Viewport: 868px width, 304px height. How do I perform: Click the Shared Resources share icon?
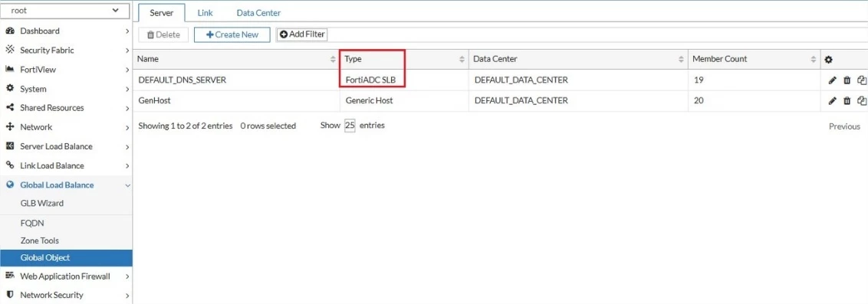9,108
